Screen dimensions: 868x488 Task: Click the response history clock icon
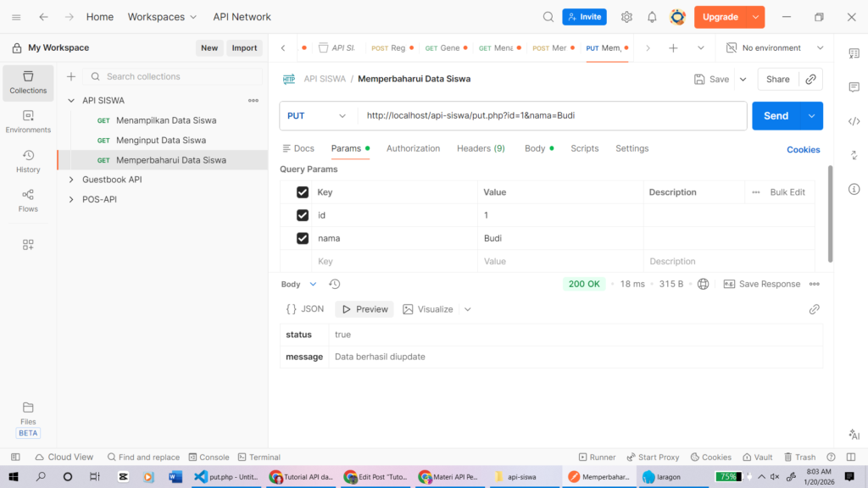335,285
